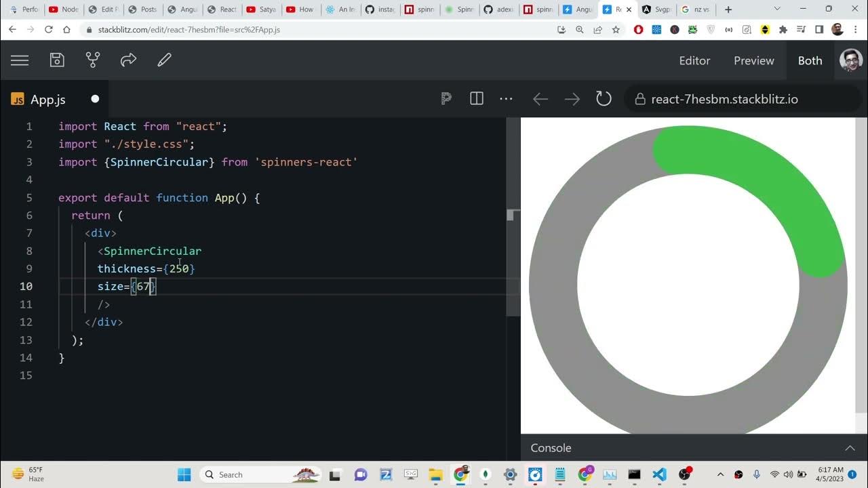Click the Save floppy disk icon

[x=57, y=60]
